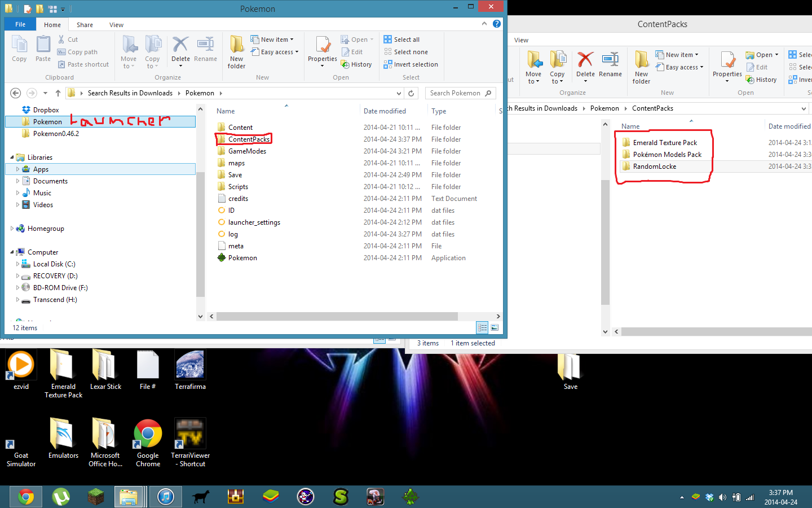Screen dimensions: 812x508
Task: Click the clock in the taskbar
Action: pos(781,497)
